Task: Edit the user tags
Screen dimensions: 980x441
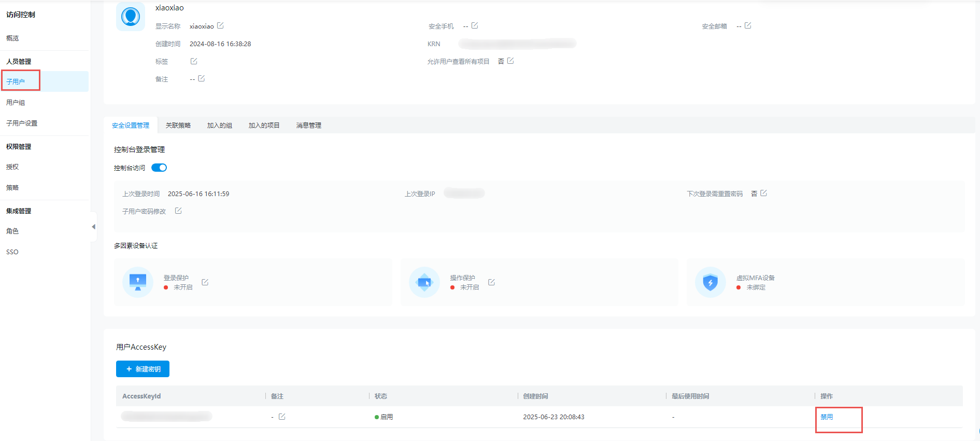Action: pyautogui.click(x=194, y=61)
